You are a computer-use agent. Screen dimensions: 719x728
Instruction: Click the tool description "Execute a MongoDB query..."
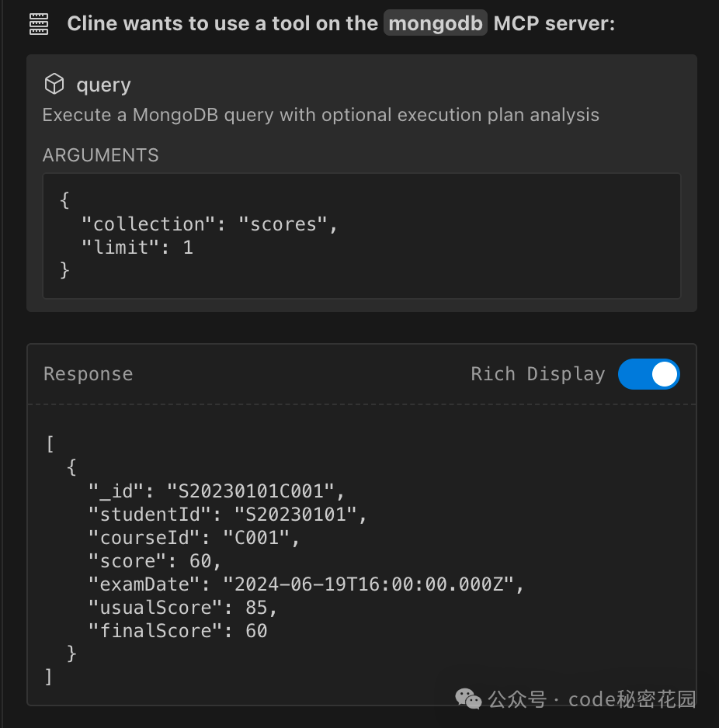[x=321, y=115]
